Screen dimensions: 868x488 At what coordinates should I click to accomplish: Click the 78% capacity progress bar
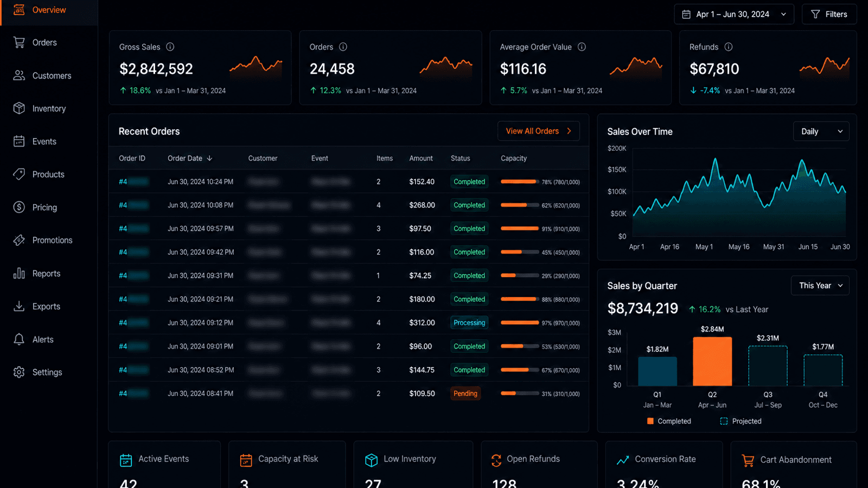pyautogui.click(x=520, y=182)
